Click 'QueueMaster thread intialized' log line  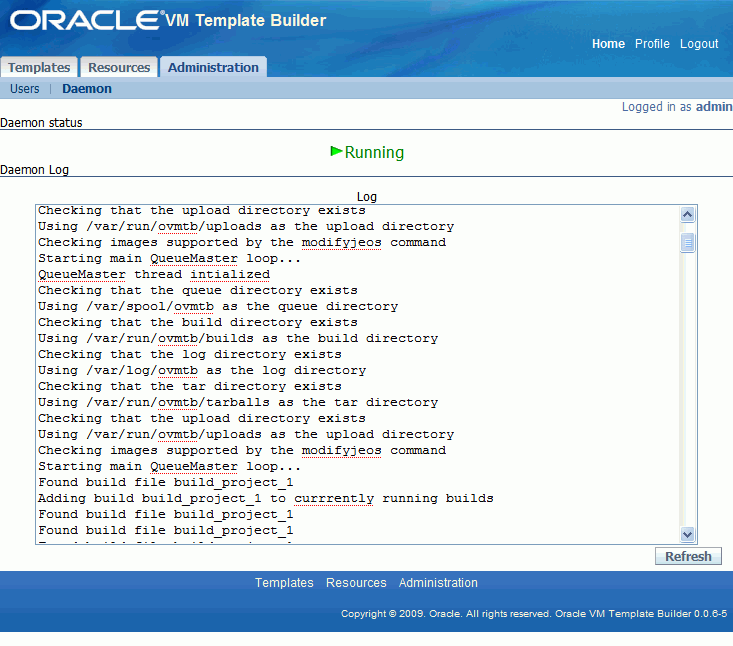click(x=154, y=274)
